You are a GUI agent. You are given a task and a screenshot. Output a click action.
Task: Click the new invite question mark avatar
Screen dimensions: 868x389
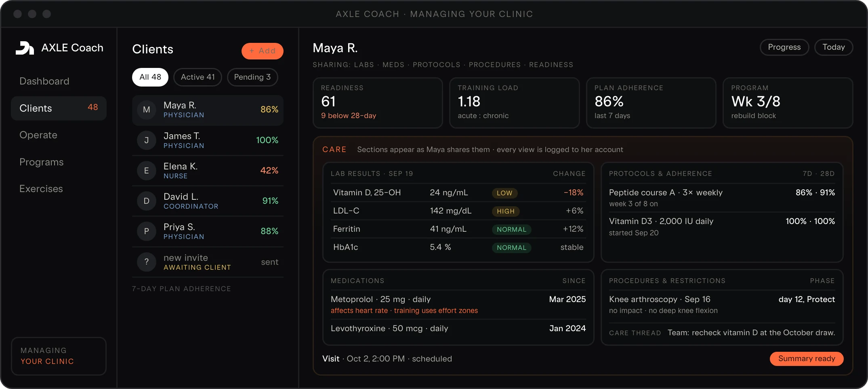point(147,262)
